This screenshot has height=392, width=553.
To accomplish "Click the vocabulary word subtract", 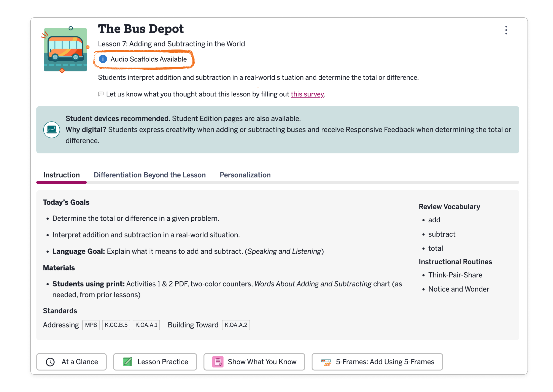I will coord(442,234).
